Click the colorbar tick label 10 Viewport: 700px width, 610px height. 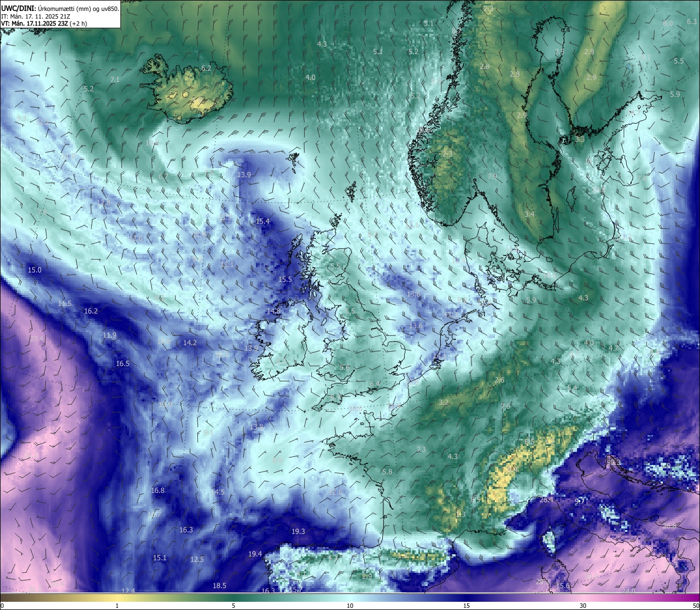pyautogui.click(x=350, y=606)
